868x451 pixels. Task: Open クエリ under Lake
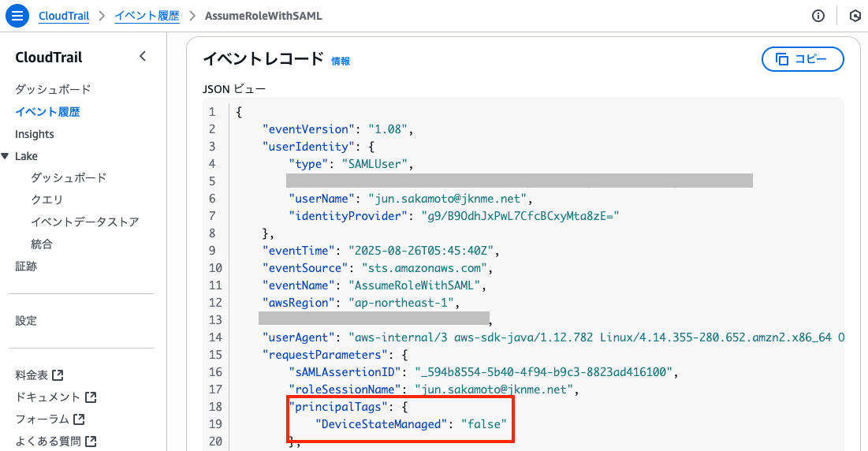pyautogui.click(x=47, y=199)
